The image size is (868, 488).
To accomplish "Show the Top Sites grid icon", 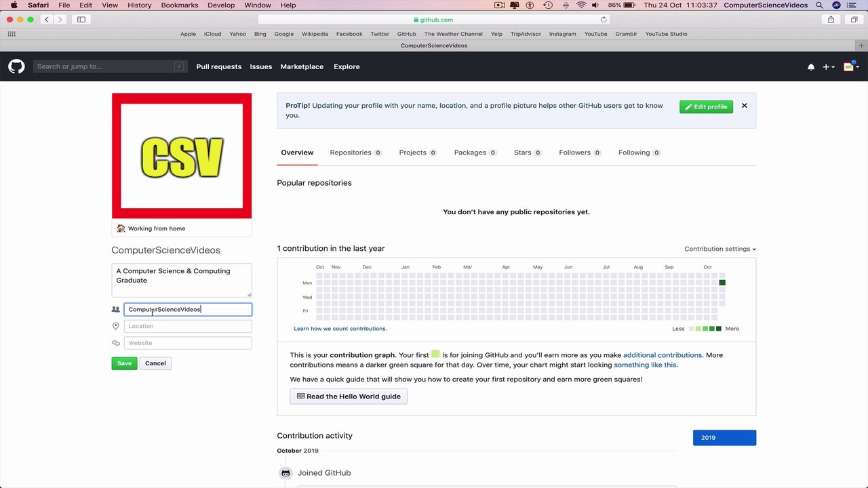I will click(12, 34).
